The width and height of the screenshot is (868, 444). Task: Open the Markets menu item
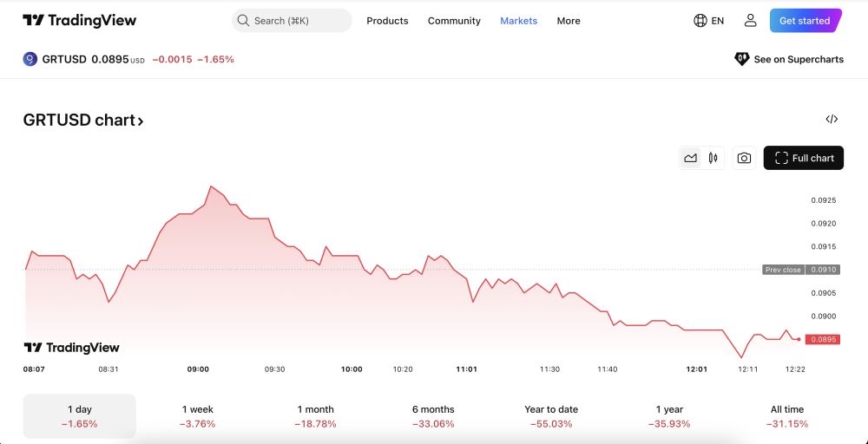519,21
